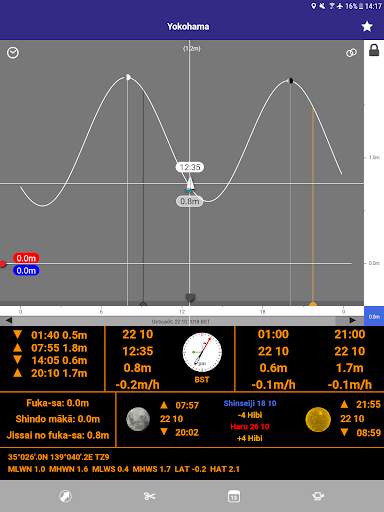The width and height of the screenshot is (384, 512).
Task: Tap the Shinseiji 18 10 label
Action: tap(250, 403)
